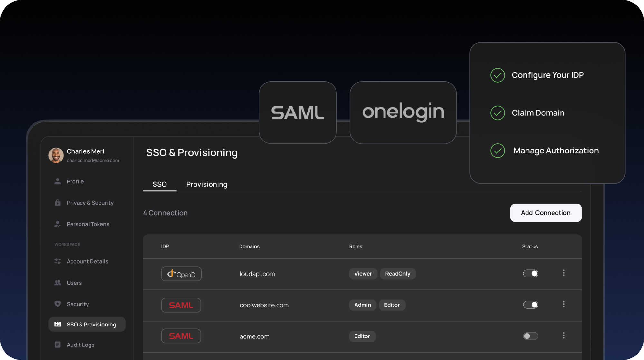Enable the acme.com connection toggle
Image resolution: width=644 pixels, height=360 pixels.
click(531, 336)
